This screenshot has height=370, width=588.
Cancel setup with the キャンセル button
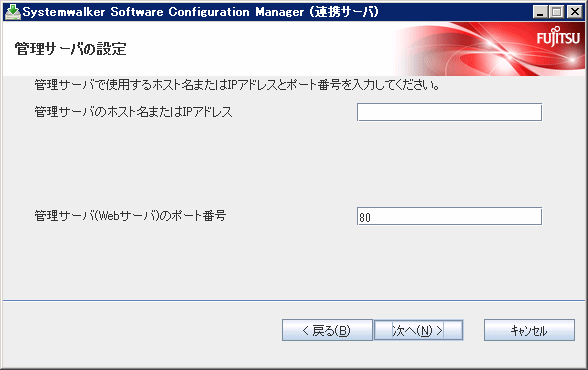pos(529,330)
